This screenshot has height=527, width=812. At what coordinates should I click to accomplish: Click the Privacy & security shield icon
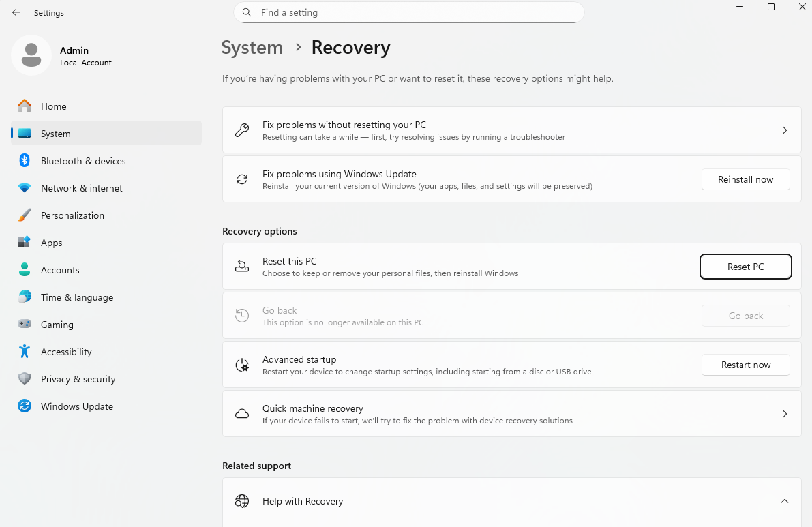[25, 379]
